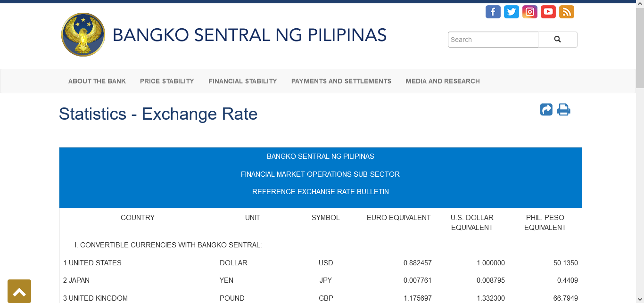644x303 pixels.
Task: Open the YouTube social icon
Action: (548, 12)
